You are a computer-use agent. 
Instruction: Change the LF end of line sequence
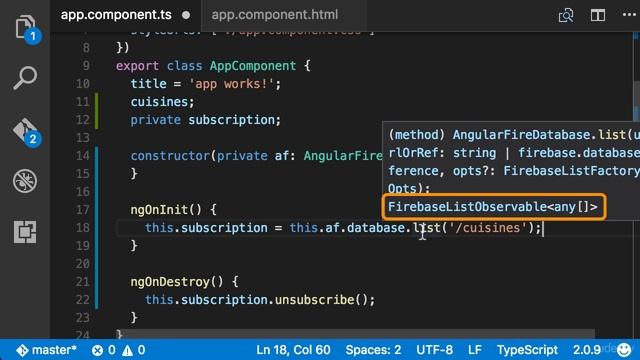(x=475, y=350)
